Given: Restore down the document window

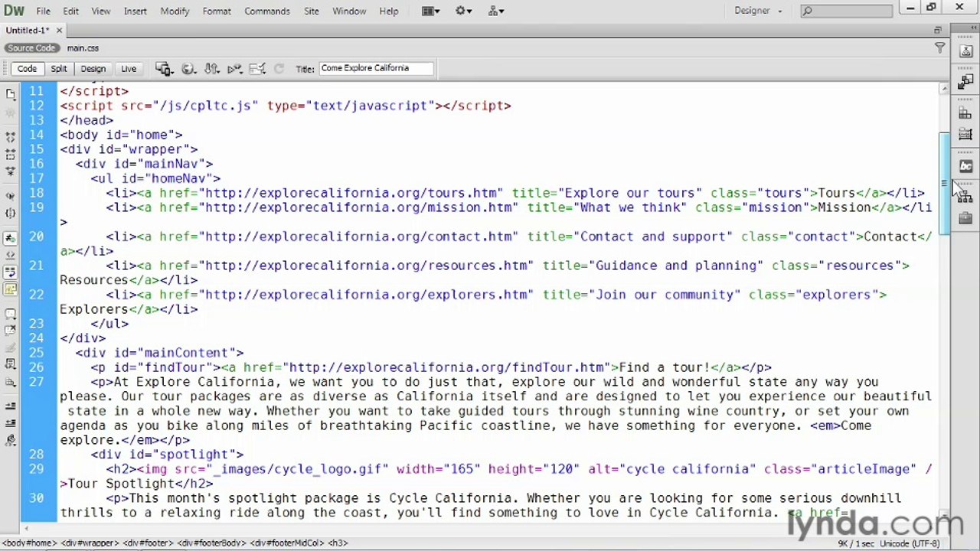Looking at the screenshot, I should coord(937,30).
